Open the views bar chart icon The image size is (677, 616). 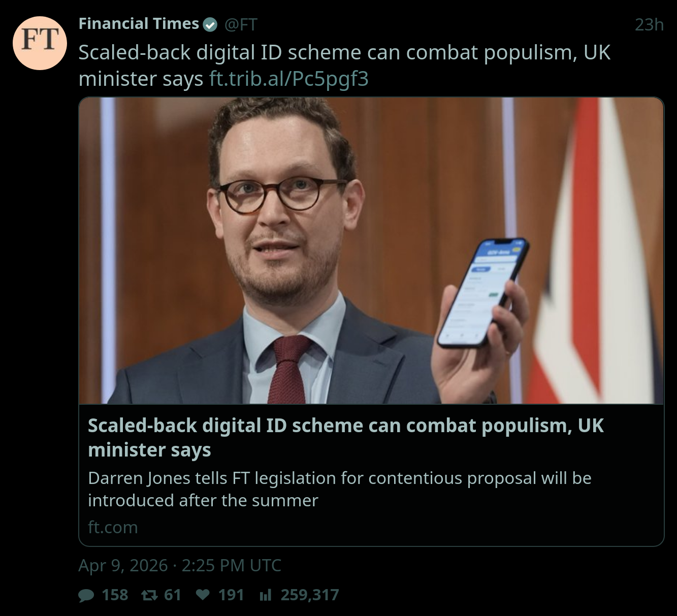tap(266, 595)
